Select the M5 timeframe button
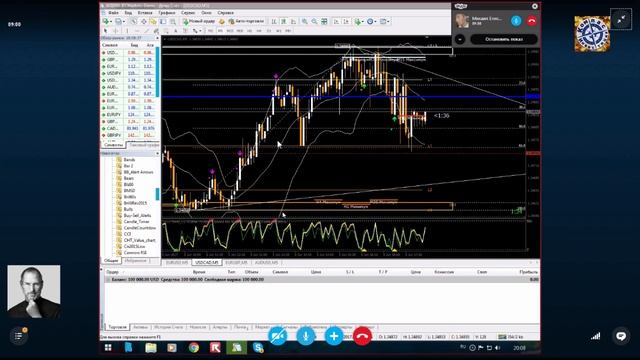 [220, 31]
